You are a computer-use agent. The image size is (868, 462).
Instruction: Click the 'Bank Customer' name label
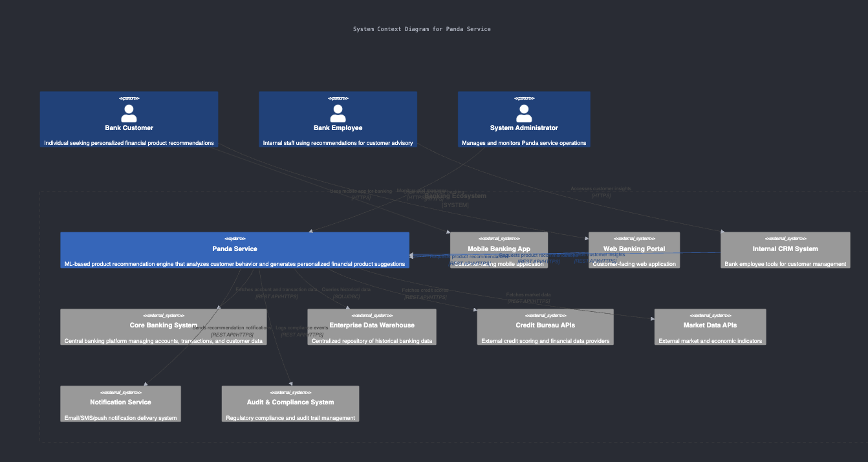(129, 128)
